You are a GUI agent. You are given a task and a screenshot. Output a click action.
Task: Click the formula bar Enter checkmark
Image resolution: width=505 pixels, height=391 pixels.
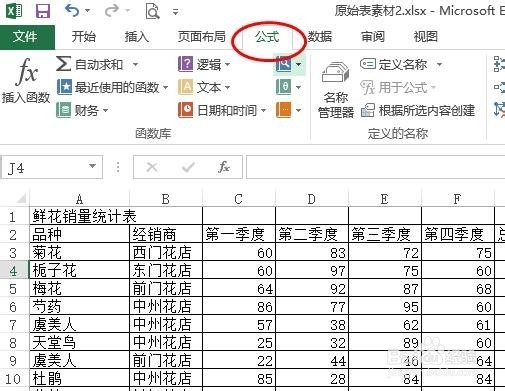click(188, 167)
